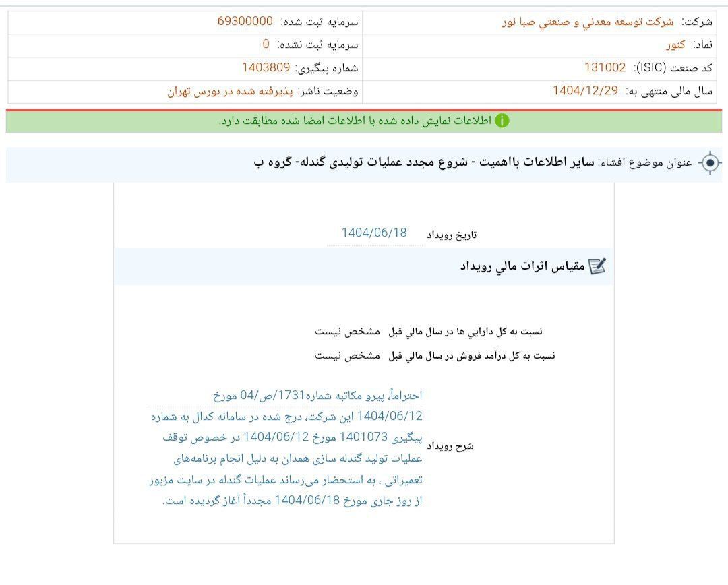This screenshot has width=728, height=585.
Task: Click fiscal year end date 1404/12/29
Action: (x=586, y=90)
